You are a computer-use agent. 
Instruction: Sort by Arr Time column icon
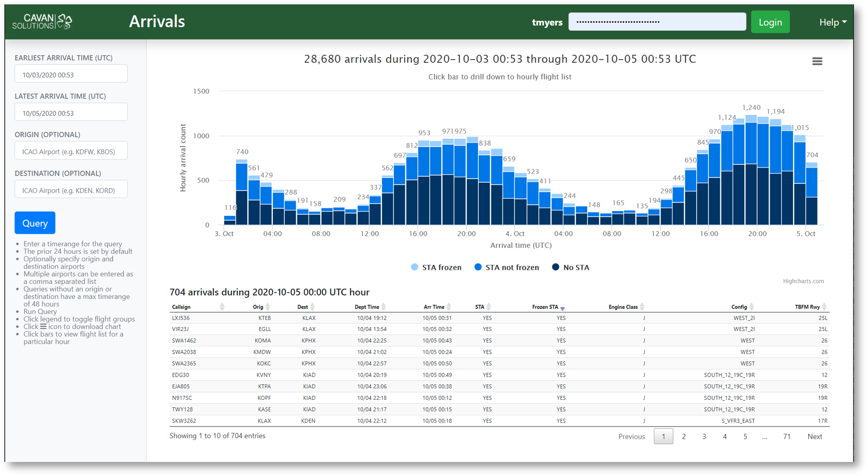point(449,307)
